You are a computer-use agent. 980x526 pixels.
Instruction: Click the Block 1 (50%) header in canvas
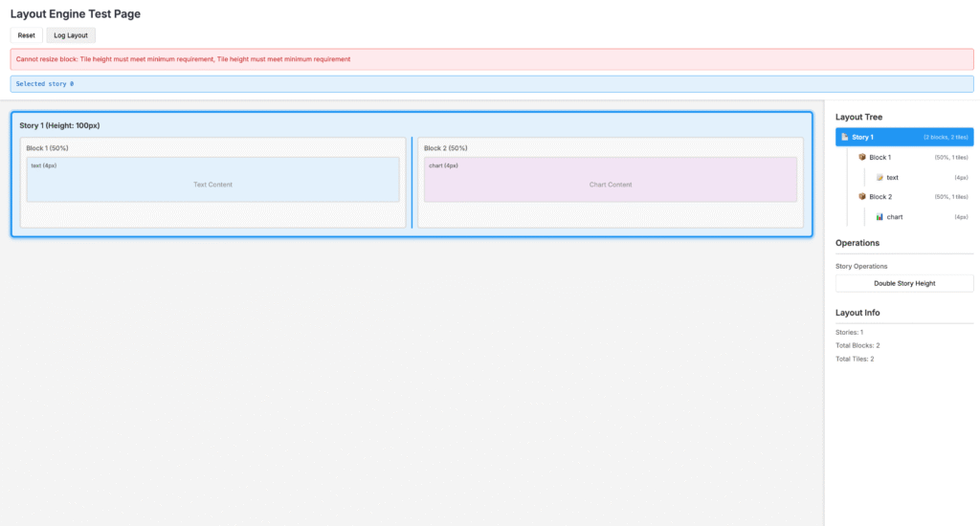pos(48,148)
